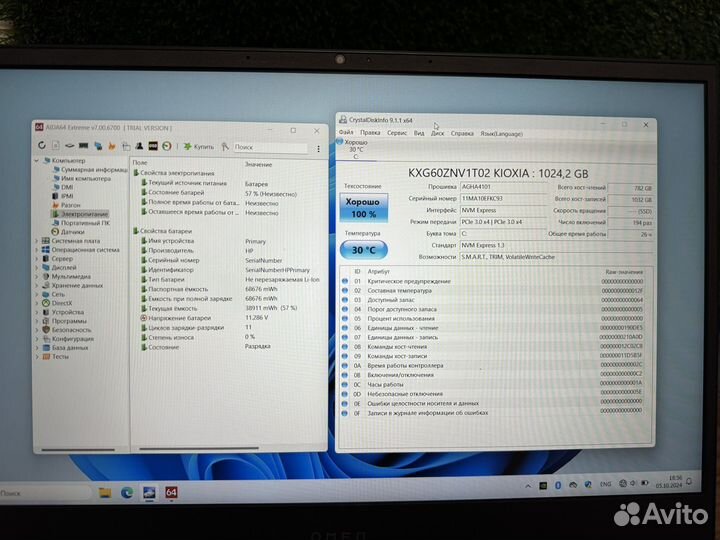Open Microsoft Edge from the taskbar
Image resolution: width=720 pixels, height=540 pixels.
pos(127,493)
